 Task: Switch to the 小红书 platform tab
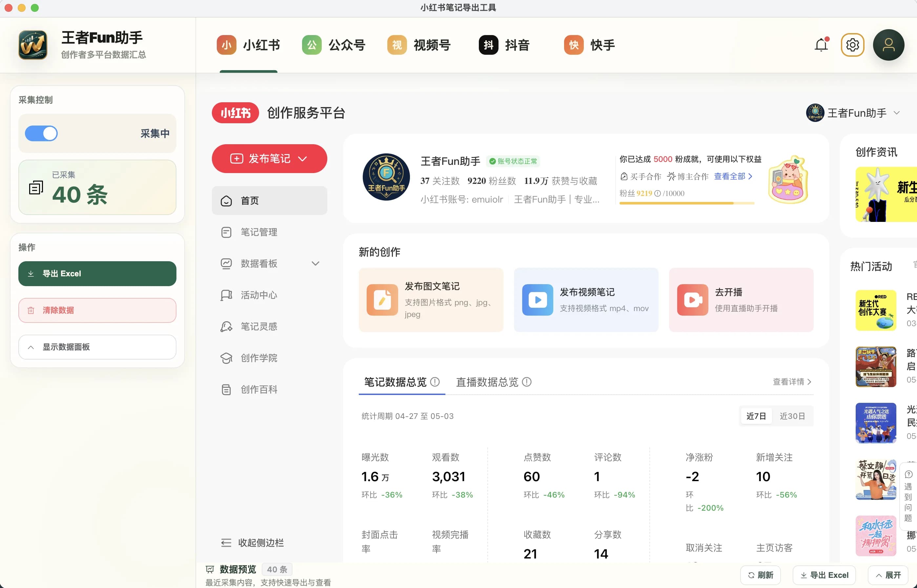[x=248, y=45]
